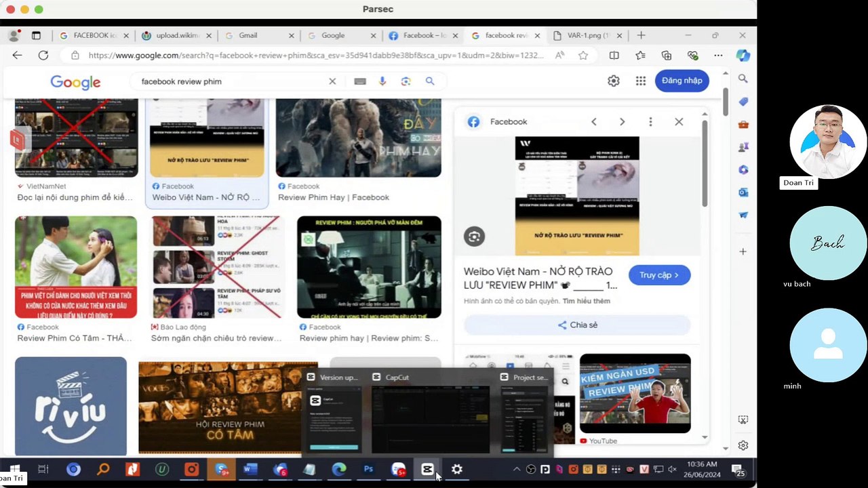
Task: Open Microsoft 365 in Edge sidebar
Action: coord(743,169)
